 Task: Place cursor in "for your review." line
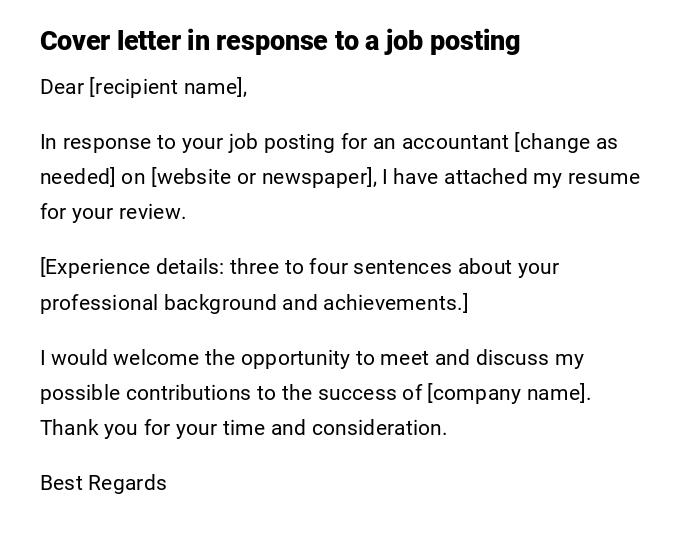click(x=113, y=212)
